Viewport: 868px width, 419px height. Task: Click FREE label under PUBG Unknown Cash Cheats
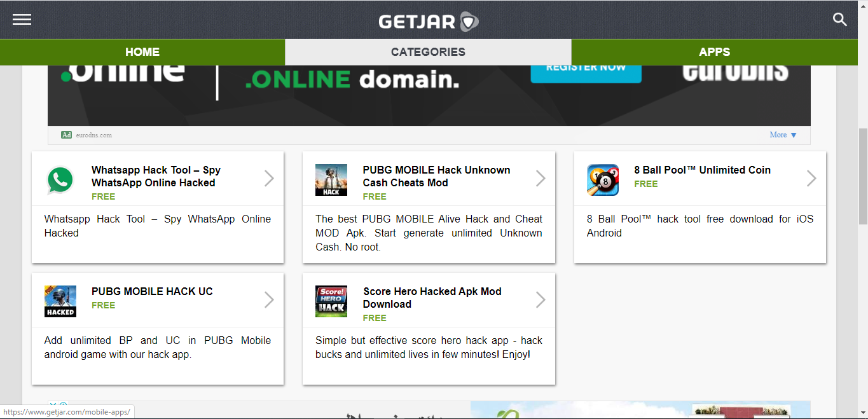pos(375,196)
